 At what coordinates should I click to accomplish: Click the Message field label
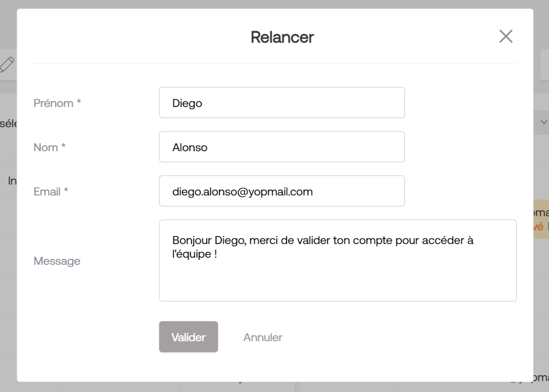point(57,261)
